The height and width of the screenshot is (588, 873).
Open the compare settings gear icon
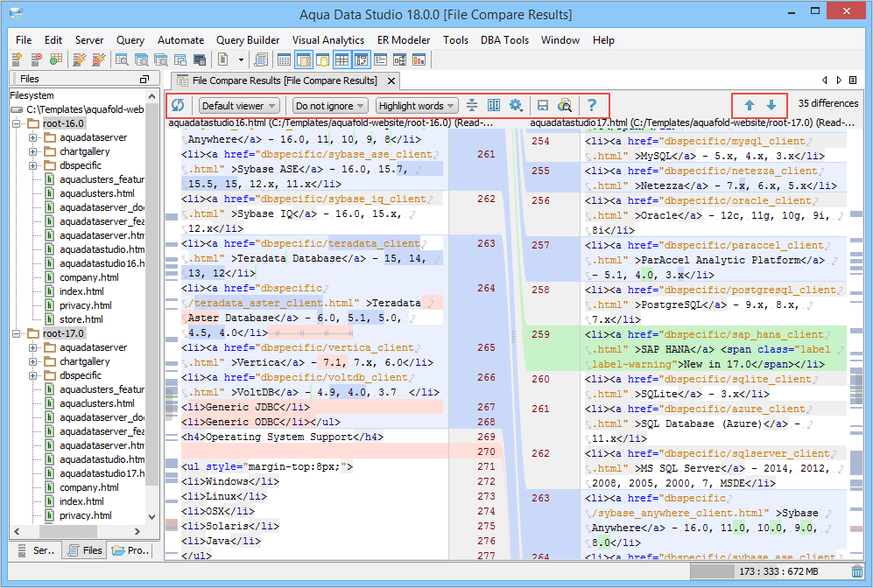click(517, 106)
